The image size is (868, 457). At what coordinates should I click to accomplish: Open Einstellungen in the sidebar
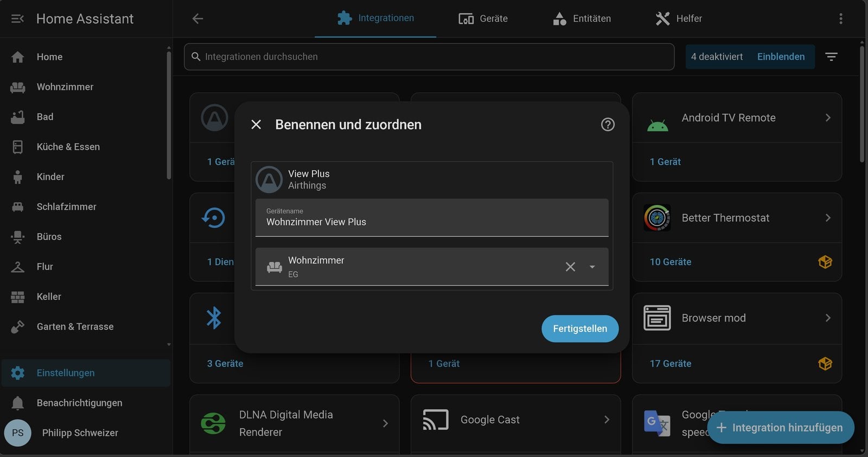pyautogui.click(x=86, y=373)
